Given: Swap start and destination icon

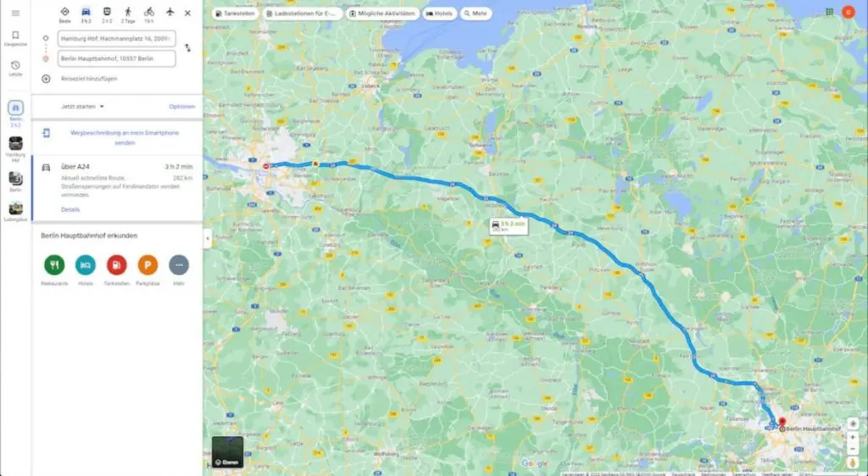Looking at the screenshot, I should coord(187,48).
